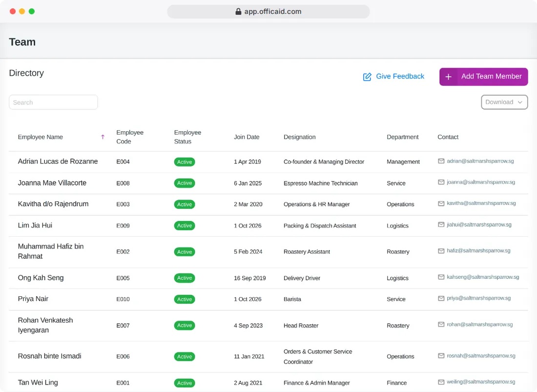537x392 pixels.
Task: Click the Add Team Member button
Action: tap(484, 77)
